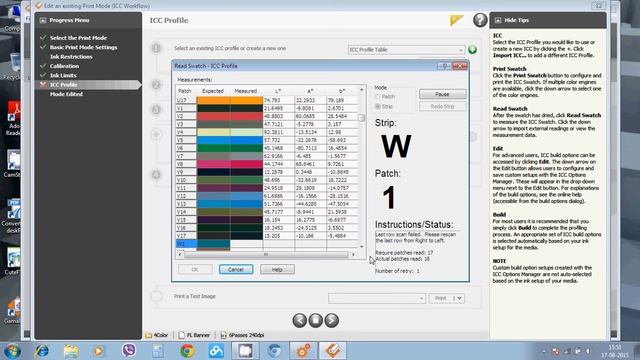Launch Internet Explorer from taskbar
This screenshot has width=640, height=360.
(x=42, y=351)
